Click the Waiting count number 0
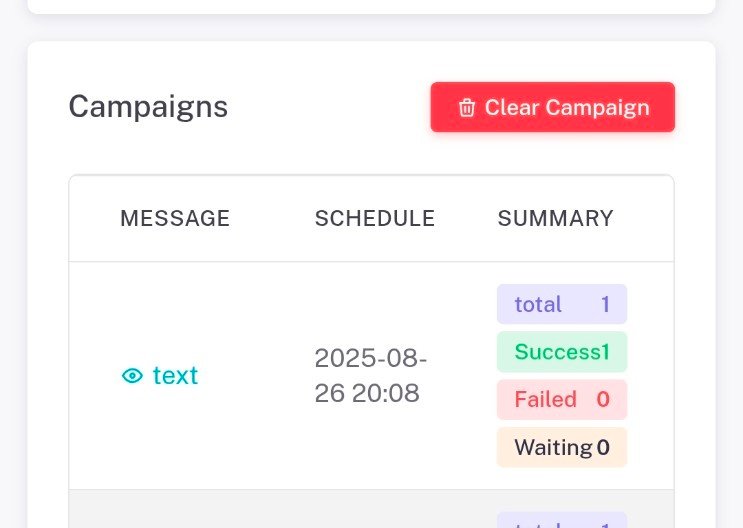 [x=603, y=447]
